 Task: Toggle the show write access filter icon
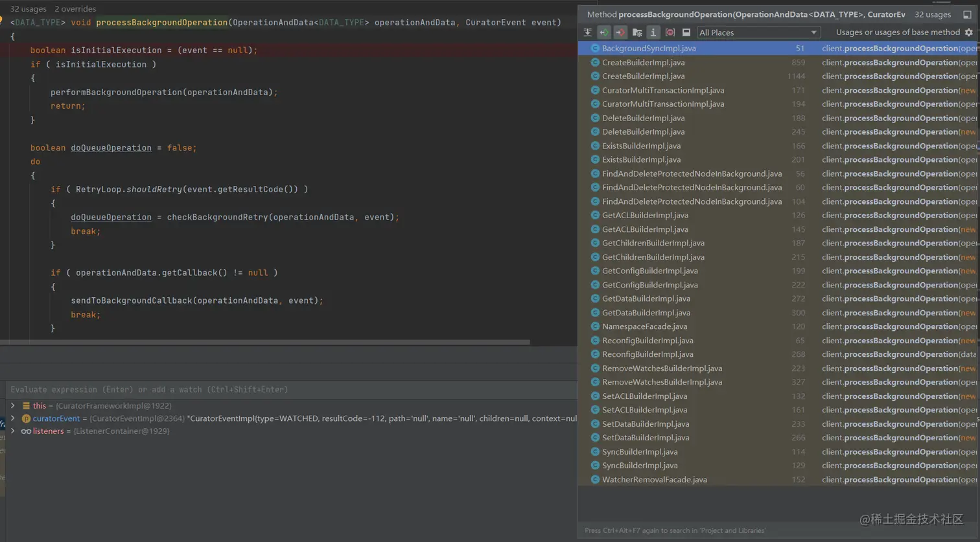tap(620, 32)
